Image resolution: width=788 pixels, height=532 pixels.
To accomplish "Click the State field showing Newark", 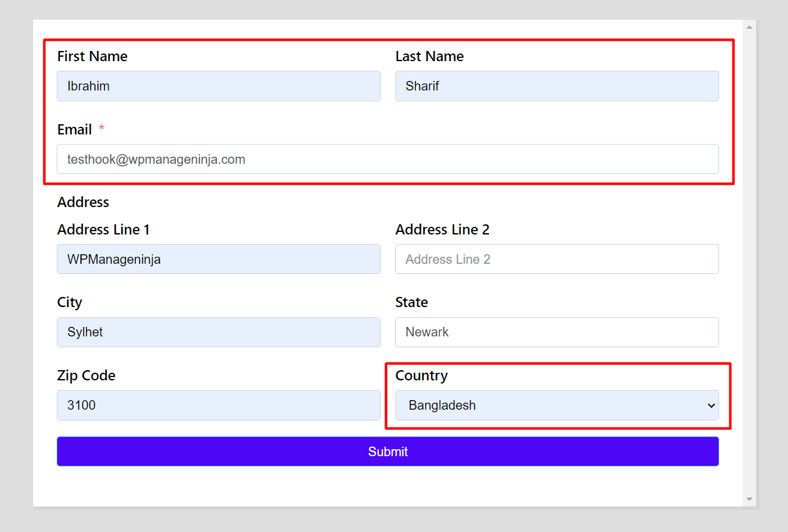I will [x=557, y=332].
